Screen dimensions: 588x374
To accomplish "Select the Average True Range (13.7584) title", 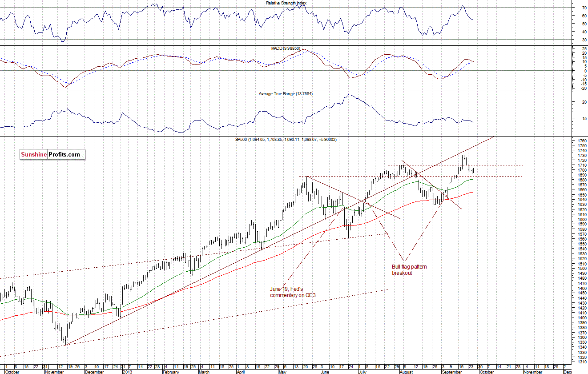I will click(286, 94).
